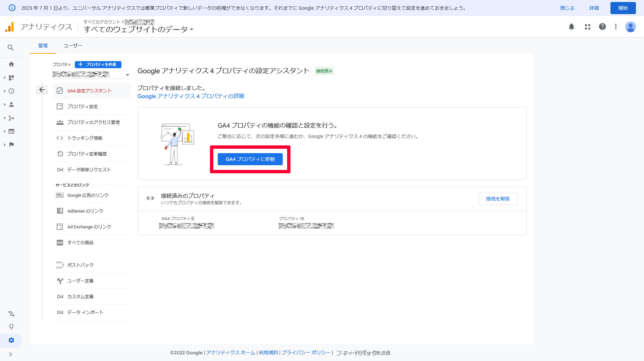Select GA4 設定アシスタント menu item

92,91
